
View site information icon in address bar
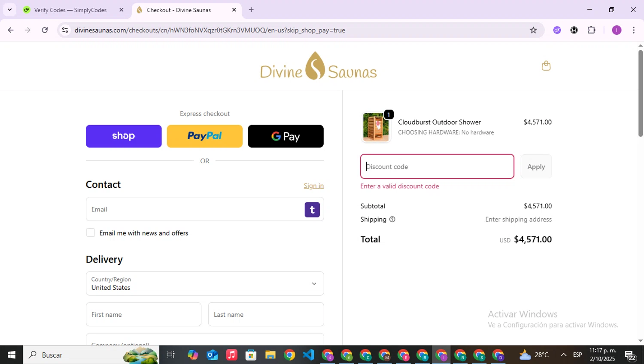65,30
